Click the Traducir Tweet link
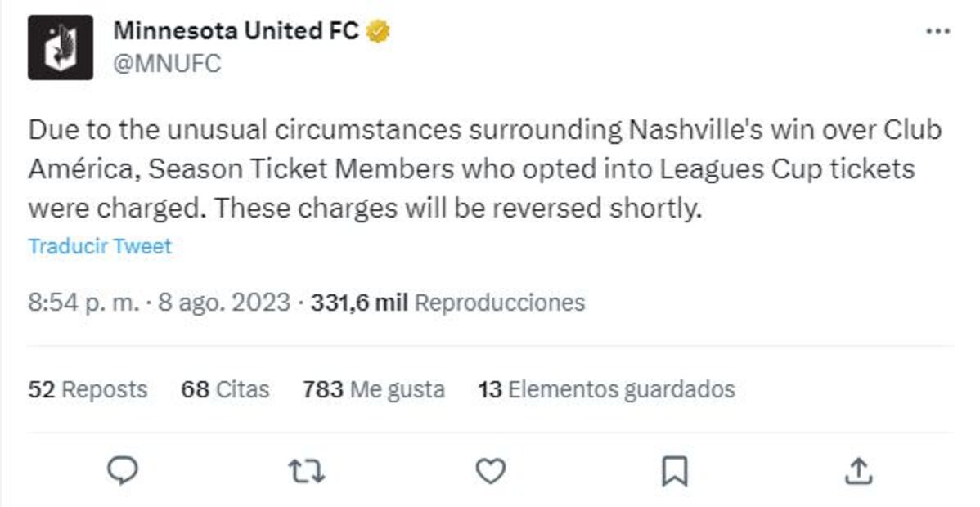This screenshot has width=980, height=507. [x=100, y=246]
